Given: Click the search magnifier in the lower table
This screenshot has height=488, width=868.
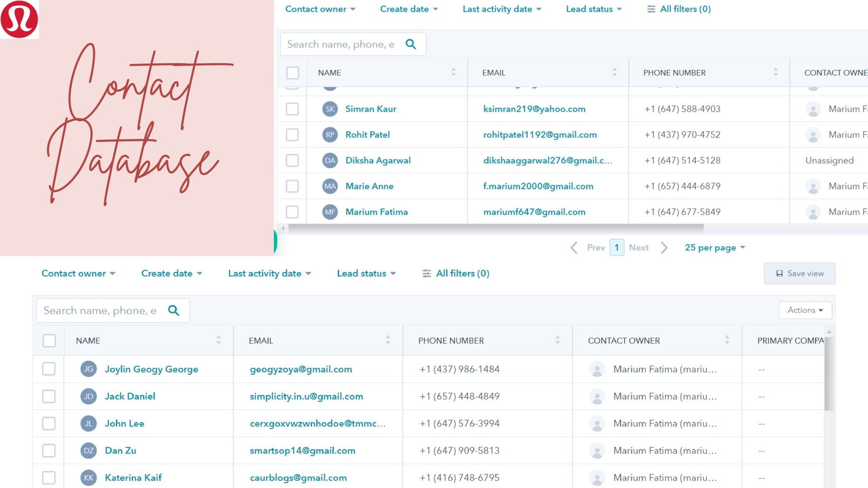Looking at the screenshot, I should [174, 311].
